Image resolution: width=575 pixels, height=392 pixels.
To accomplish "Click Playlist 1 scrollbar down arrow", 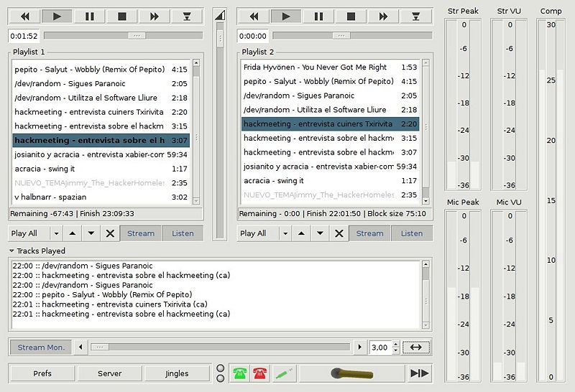I will click(196, 201).
